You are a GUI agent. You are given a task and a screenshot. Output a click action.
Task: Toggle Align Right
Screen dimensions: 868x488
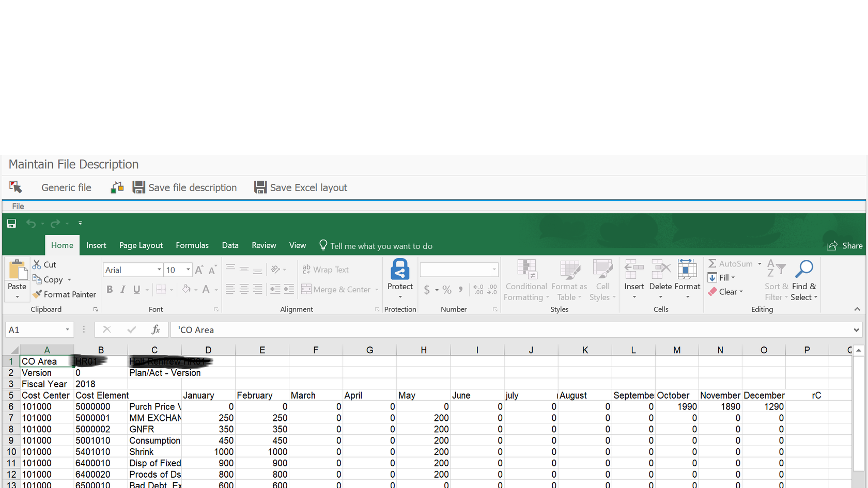point(257,290)
